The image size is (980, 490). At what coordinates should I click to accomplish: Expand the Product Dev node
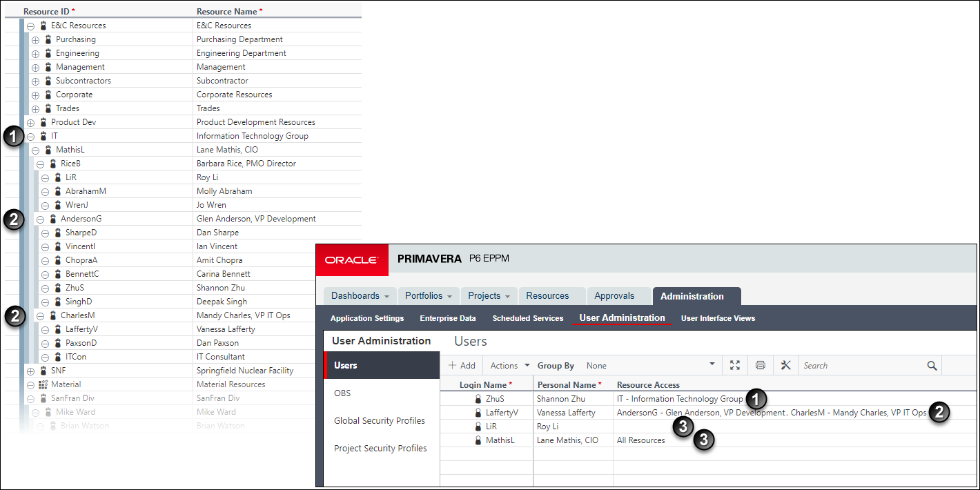pos(30,123)
